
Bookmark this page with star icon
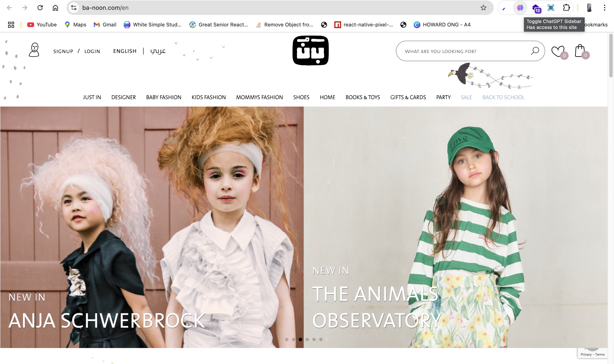point(483,8)
